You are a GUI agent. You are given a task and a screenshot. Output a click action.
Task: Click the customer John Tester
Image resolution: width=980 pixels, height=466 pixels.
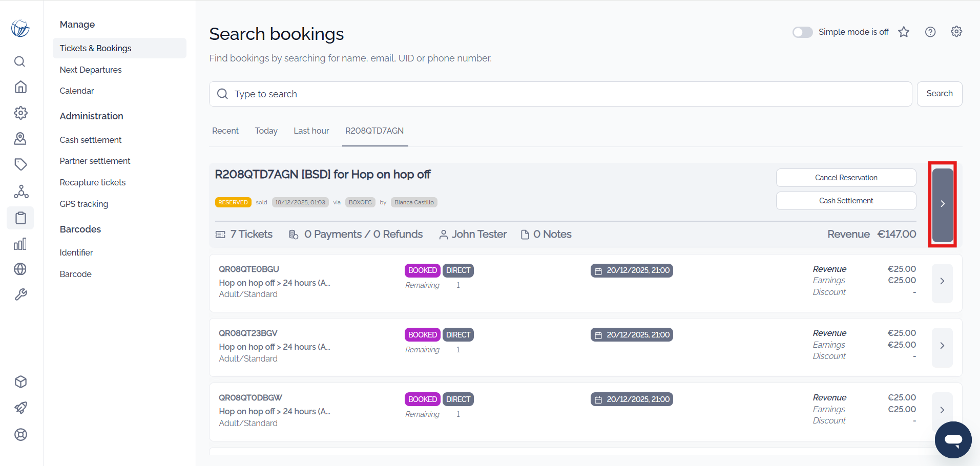click(473, 234)
